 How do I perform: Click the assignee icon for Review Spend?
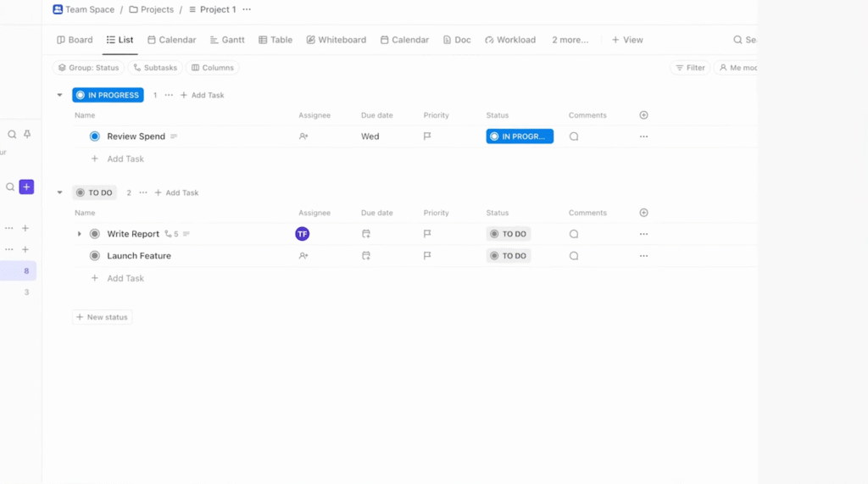click(x=303, y=136)
